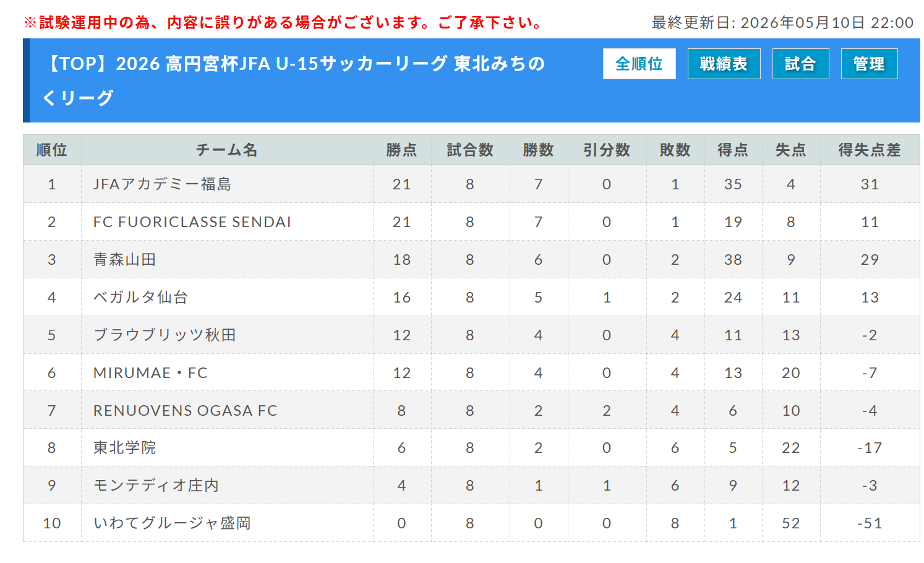Open the 全順位 standings tab
This screenshot has width=924, height=563.
(639, 64)
